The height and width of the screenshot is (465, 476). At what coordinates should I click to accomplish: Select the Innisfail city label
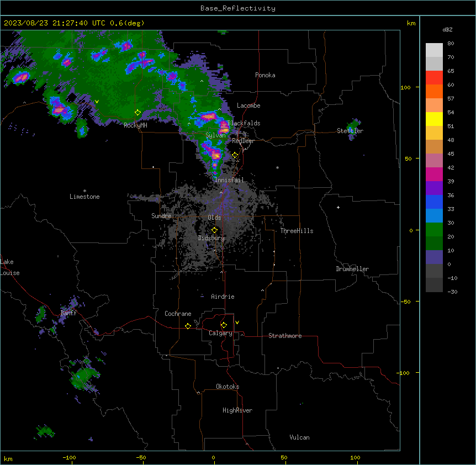pos(229,180)
